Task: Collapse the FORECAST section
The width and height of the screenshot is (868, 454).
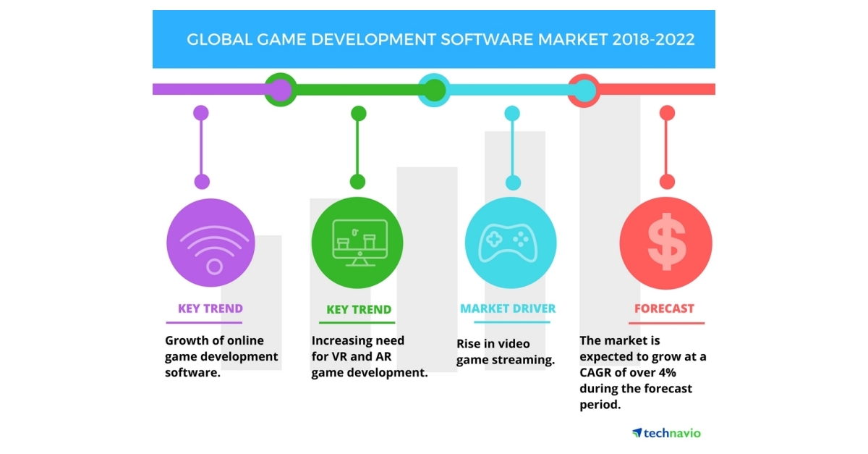Action: click(x=665, y=307)
